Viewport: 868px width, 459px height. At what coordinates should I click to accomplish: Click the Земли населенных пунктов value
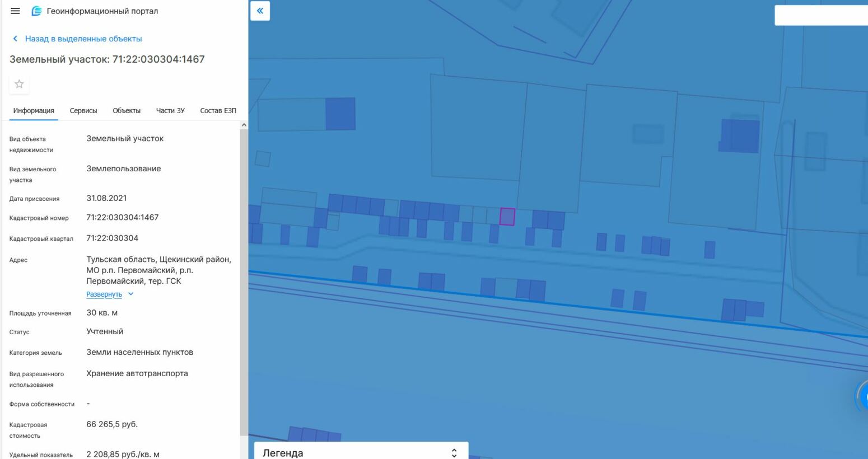point(139,352)
